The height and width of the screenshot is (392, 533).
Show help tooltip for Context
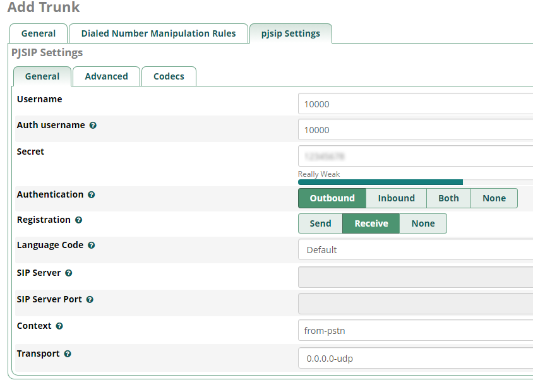pyautogui.click(x=59, y=326)
